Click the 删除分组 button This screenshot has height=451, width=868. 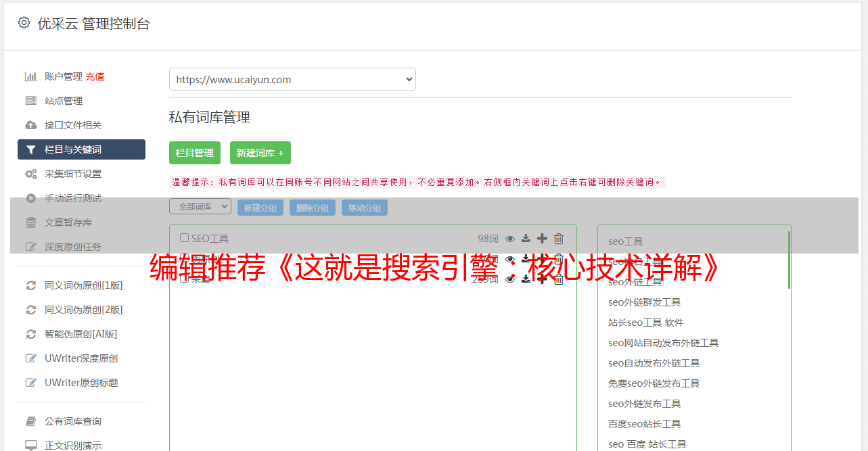coord(313,208)
